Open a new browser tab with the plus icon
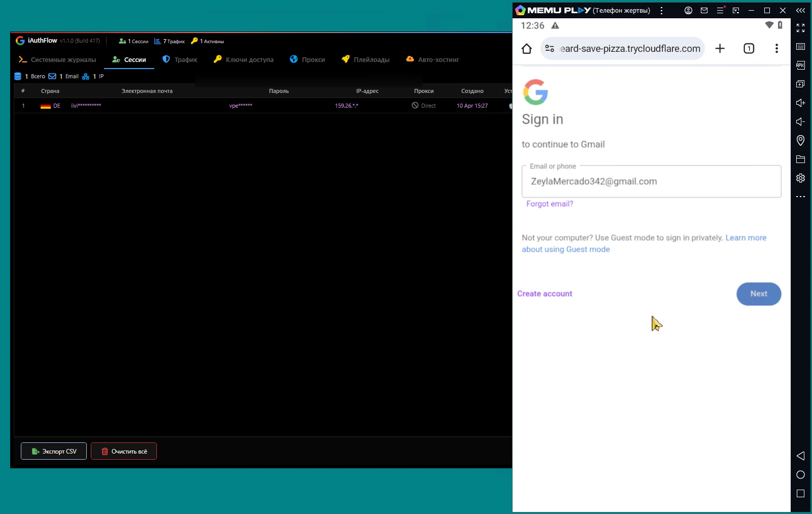Viewport: 812px width, 514px height. pos(720,49)
